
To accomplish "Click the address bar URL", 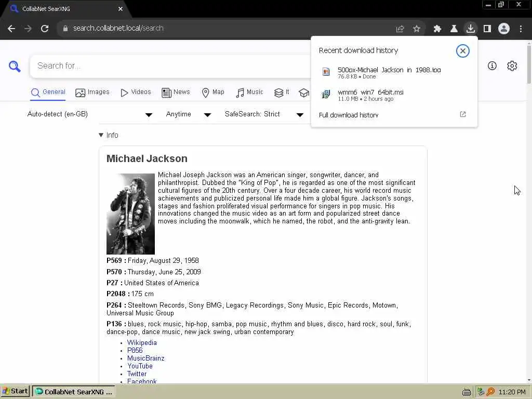I will click(118, 29).
